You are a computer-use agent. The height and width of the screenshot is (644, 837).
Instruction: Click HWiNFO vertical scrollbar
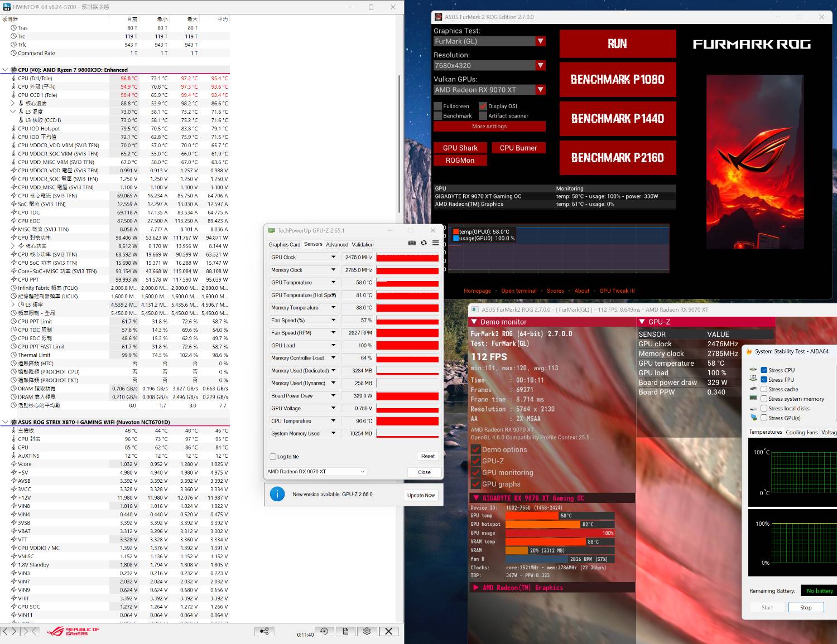coord(399,145)
